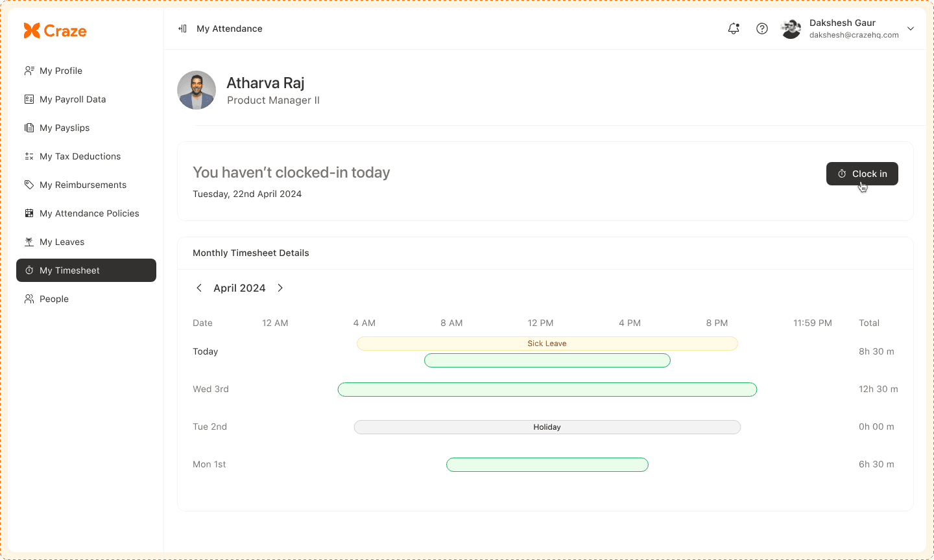Click the My Payroll Data sidebar icon

[x=29, y=99]
